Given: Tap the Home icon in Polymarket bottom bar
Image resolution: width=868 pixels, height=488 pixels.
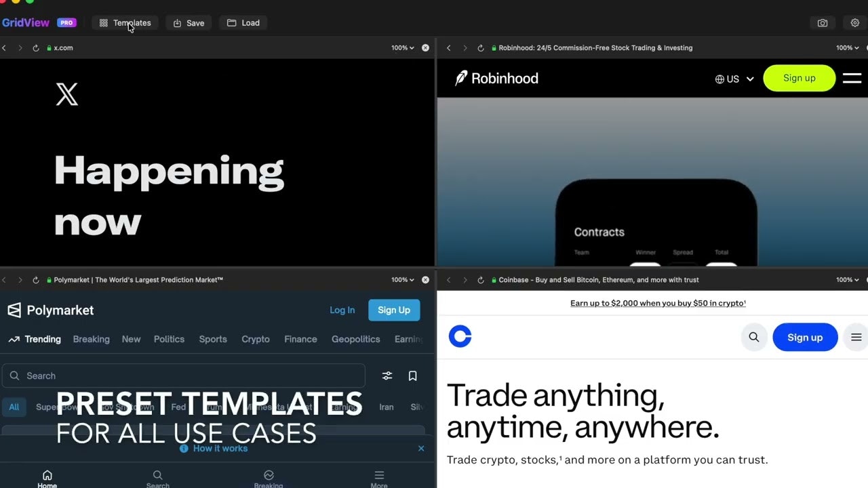Looking at the screenshot, I should pos(47,478).
